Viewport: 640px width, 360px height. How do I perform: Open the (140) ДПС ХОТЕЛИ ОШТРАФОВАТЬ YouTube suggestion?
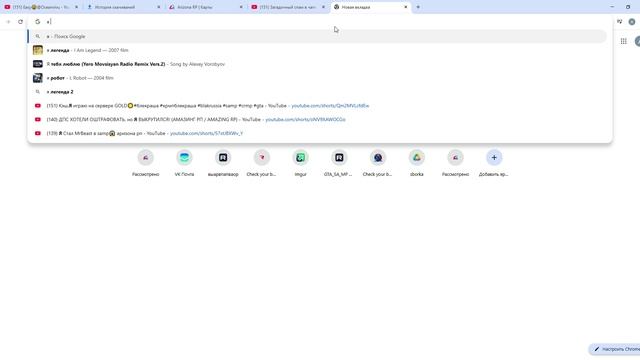(317, 120)
